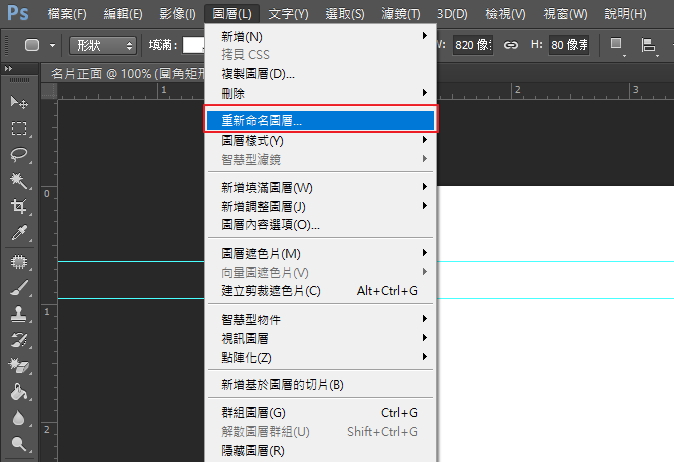
Task: Click the Photoshop Ps logo
Action: pos(18,13)
